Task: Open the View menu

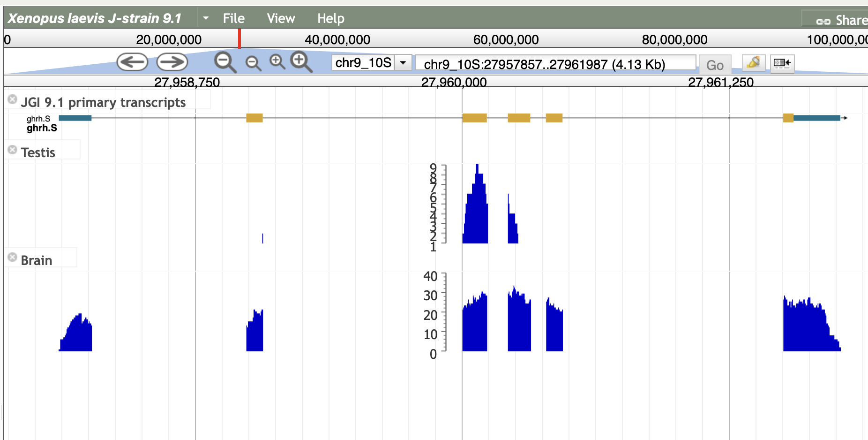Action: click(281, 18)
